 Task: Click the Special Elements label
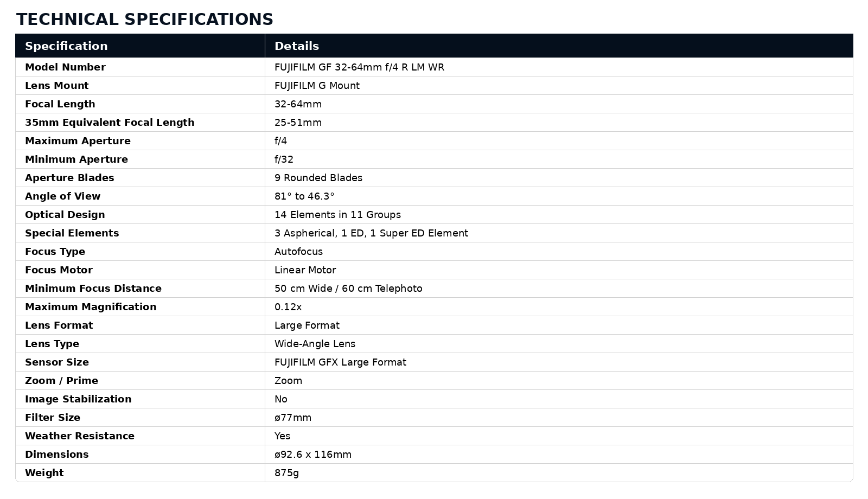[72, 233]
